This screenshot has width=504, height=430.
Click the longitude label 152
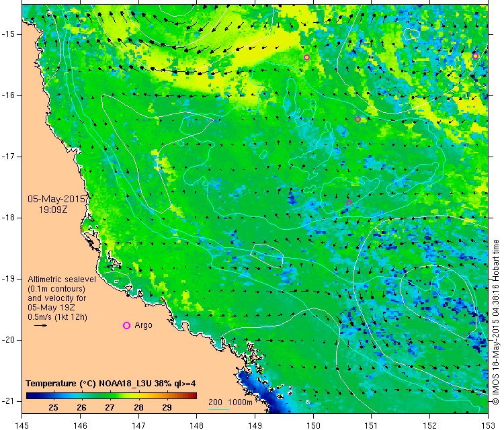[x=430, y=425]
